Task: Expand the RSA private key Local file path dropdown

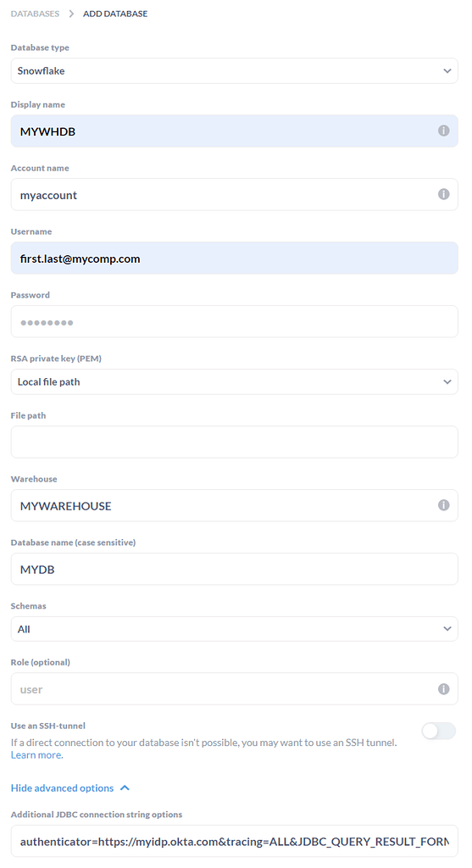Action: coord(234,382)
